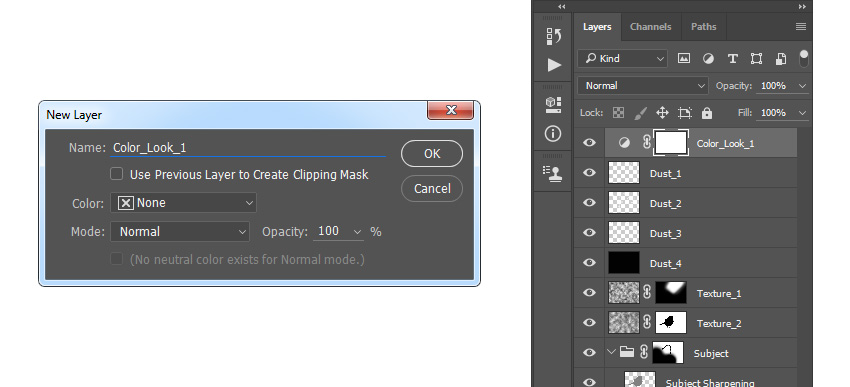
Task: Hide the Dust_1 layer
Action: (589, 173)
